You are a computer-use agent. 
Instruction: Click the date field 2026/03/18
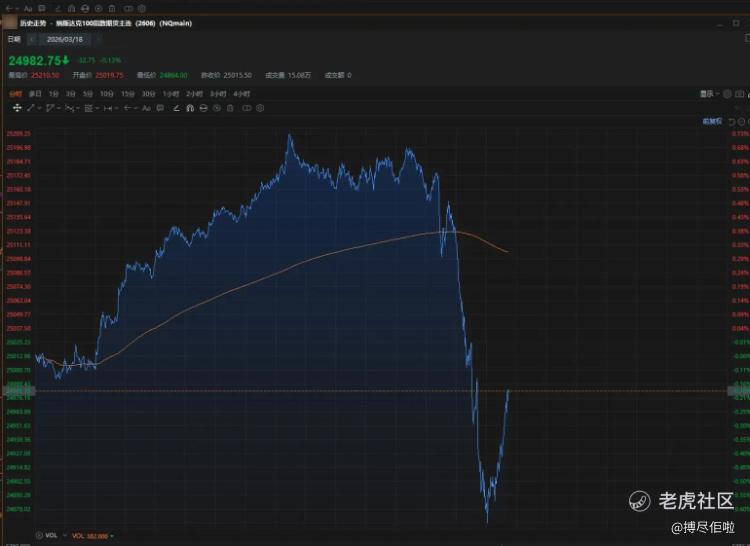pos(65,39)
